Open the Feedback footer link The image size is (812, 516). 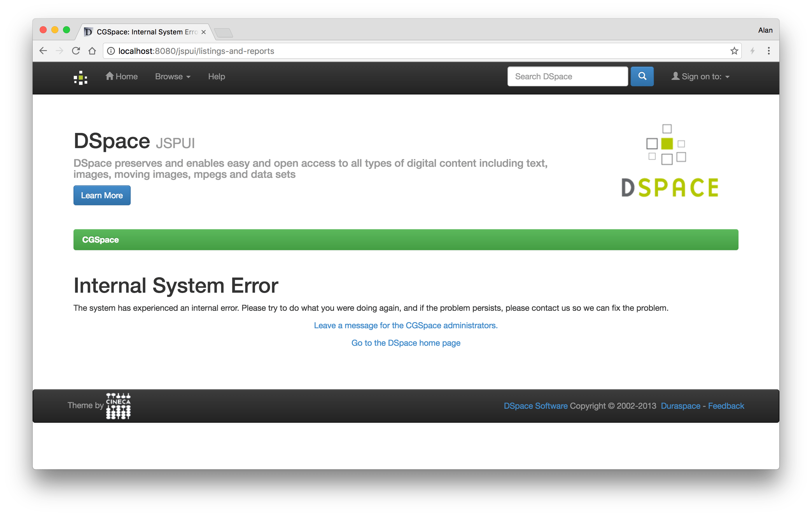point(726,406)
